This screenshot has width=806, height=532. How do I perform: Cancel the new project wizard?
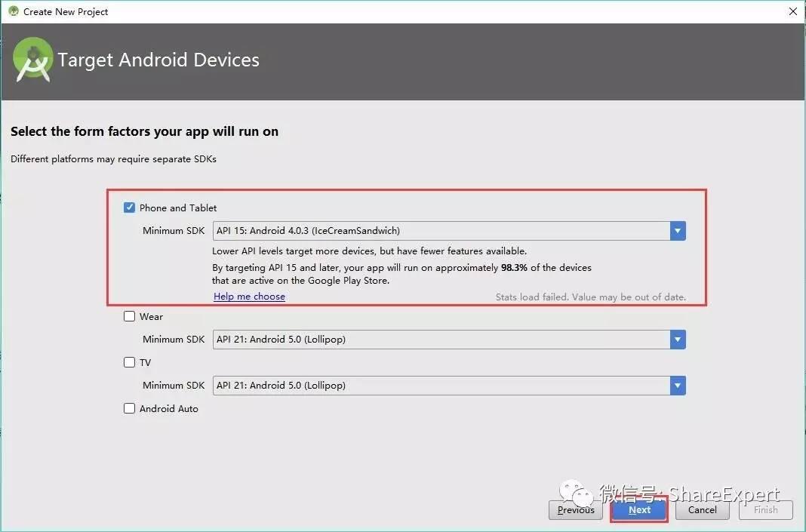pyautogui.click(x=702, y=510)
